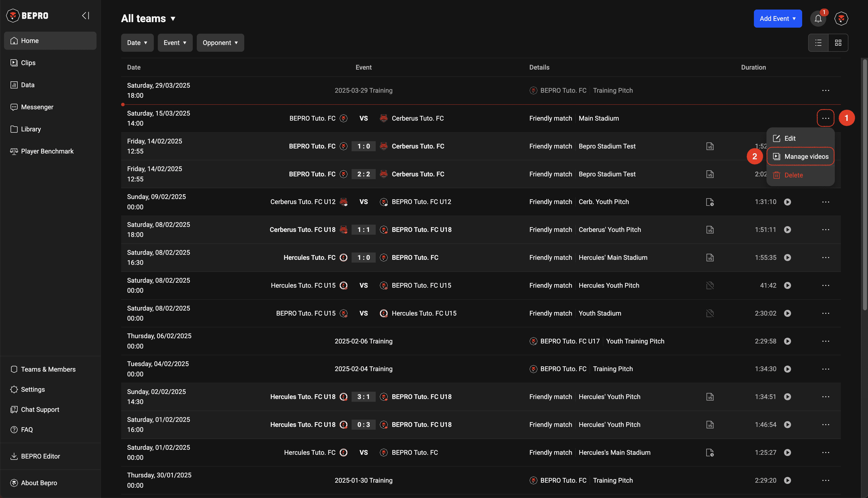The image size is (868, 498).
Task: Play the 2025-02-06 Training video
Action: coord(787,341)
